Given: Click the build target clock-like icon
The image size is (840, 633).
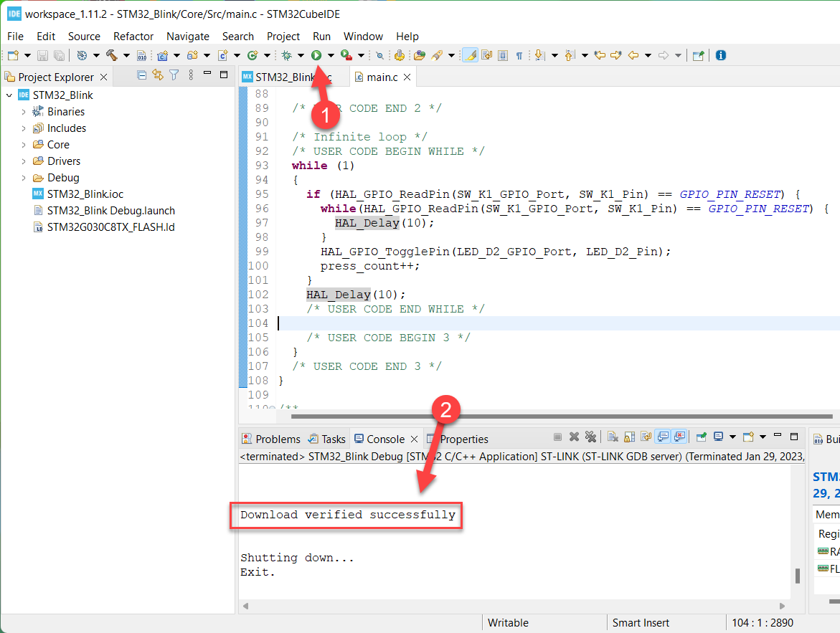Looking at the screenshot, I should 82,55.
